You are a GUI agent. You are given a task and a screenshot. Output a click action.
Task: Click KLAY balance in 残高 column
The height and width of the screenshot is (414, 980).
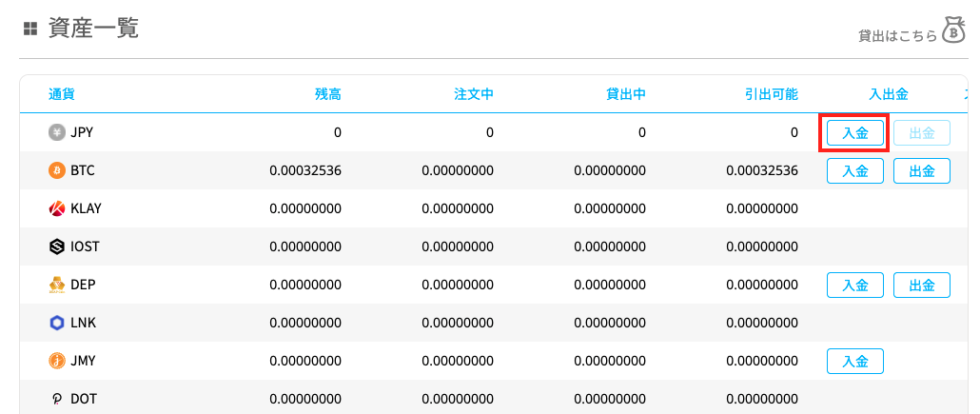coord(305,208)
